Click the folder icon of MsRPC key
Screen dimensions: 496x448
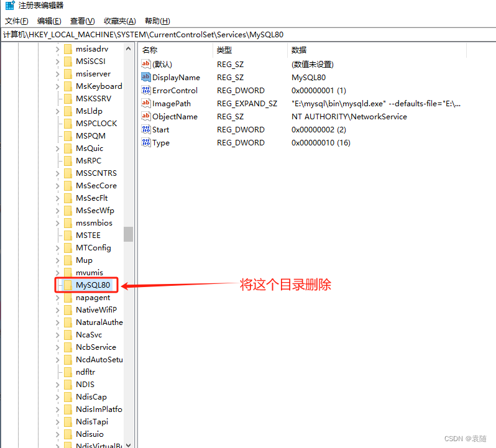pyautogui.click(x=68, y=161)
